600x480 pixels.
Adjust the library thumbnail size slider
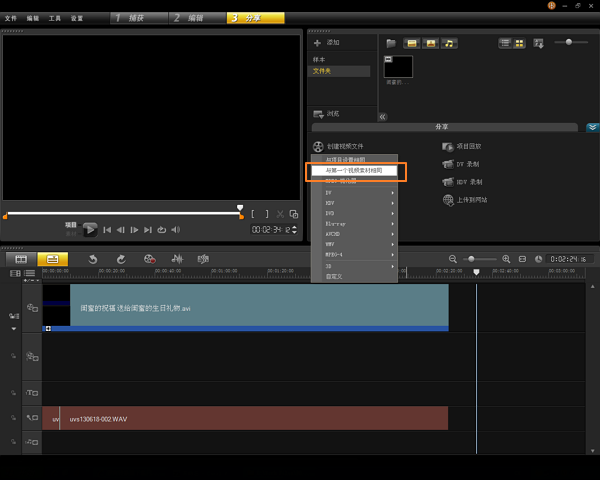[x=569, y=42]
